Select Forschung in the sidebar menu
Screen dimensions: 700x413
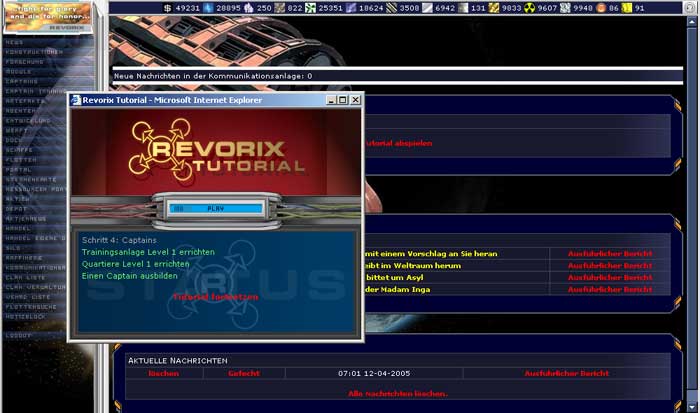point(24,61)
